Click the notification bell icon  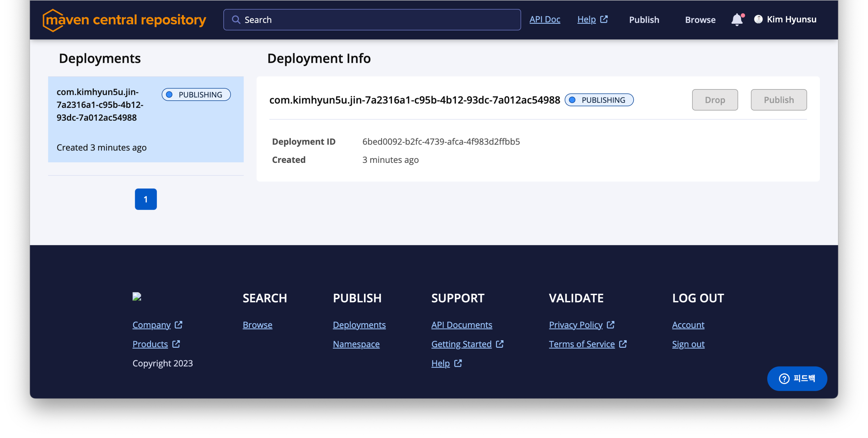737,20
